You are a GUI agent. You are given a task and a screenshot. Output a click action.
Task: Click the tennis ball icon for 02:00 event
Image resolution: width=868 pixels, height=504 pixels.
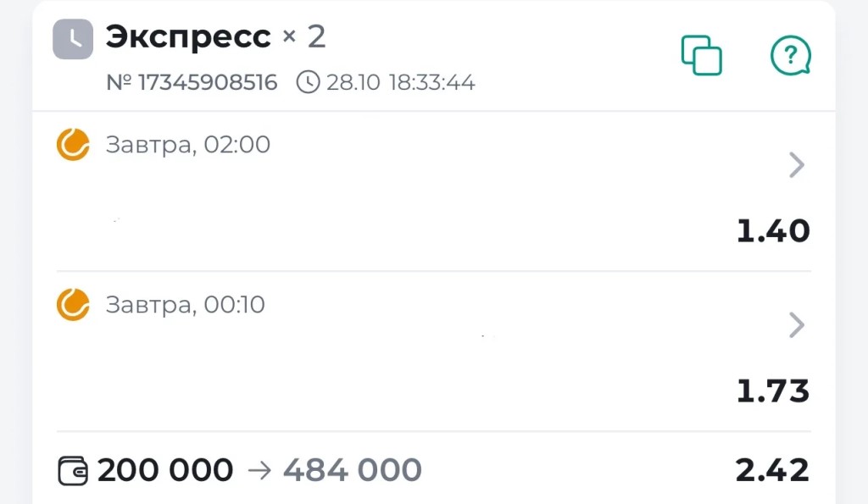[73, 144]
